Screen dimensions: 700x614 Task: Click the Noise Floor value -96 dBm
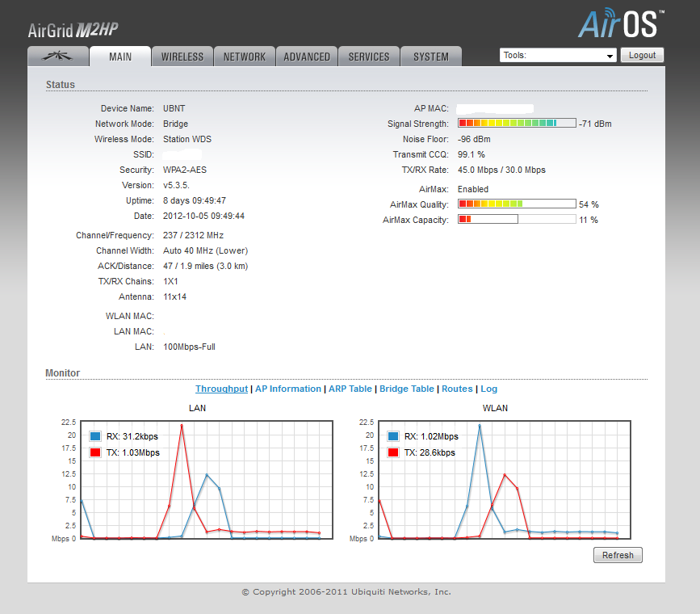(474, 139)
